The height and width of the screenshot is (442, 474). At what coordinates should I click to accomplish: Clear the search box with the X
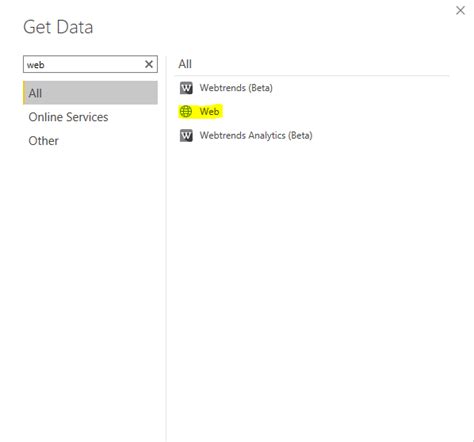pyautogui.click(x=149, y=64)
